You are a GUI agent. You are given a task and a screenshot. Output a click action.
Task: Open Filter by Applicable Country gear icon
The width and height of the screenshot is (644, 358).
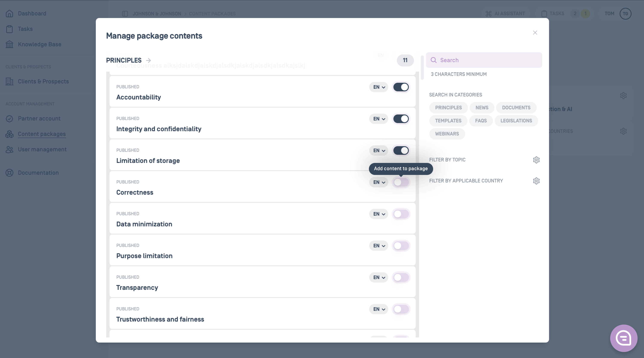point(536,181)
